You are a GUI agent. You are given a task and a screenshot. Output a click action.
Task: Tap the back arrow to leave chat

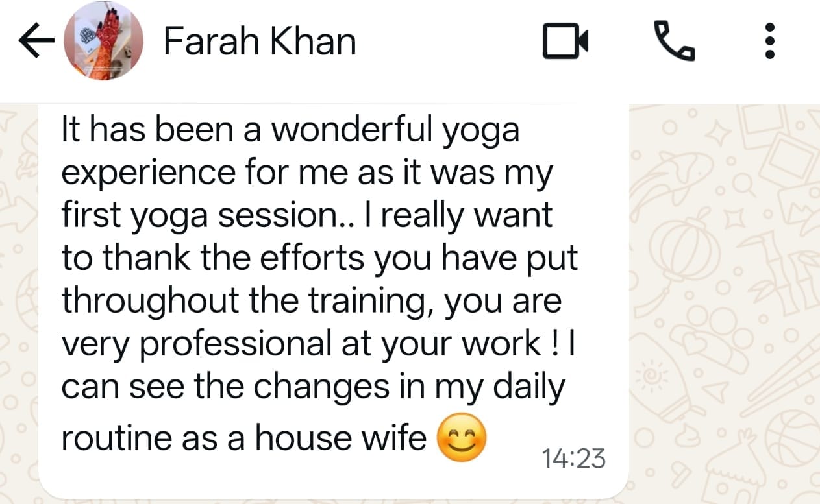click(37, 42)
